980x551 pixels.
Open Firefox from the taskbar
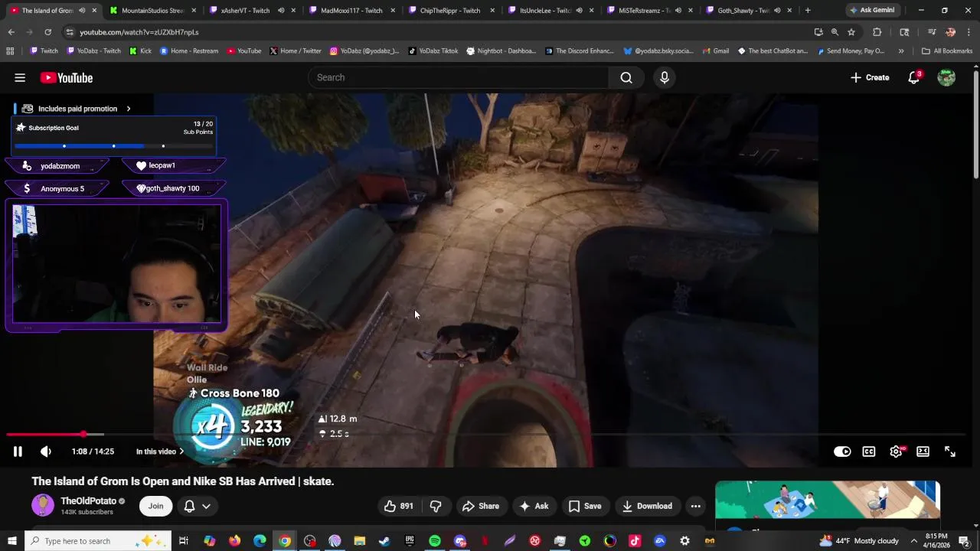234,541
